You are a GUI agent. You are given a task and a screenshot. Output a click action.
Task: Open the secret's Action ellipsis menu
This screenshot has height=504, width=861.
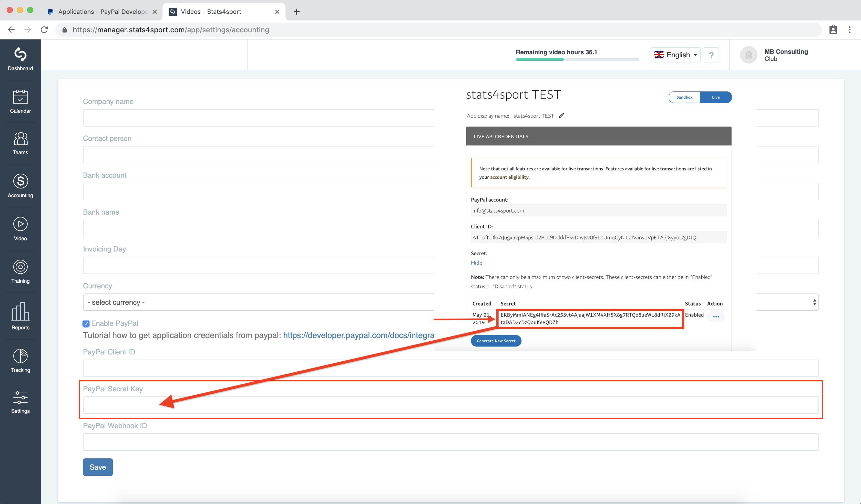coord(716,317)
